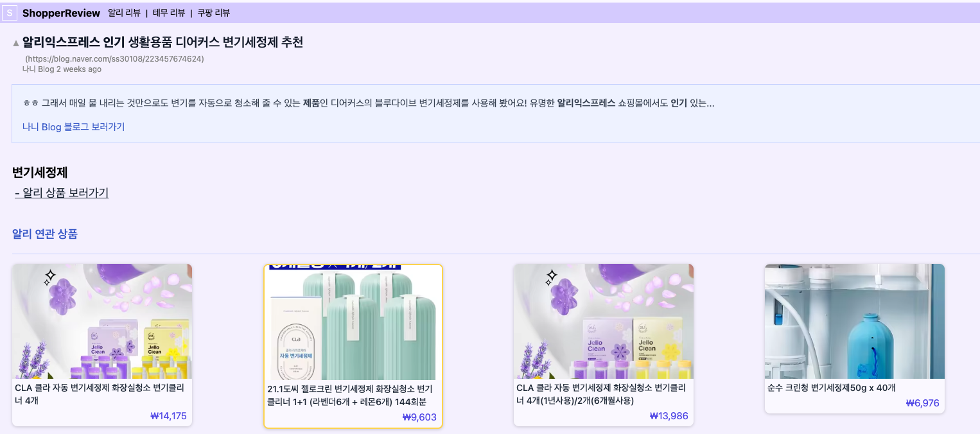980x434 pixels.
Task: Open the ShopperReview home link
Action: pyautogui.click(x=61, y=13)
